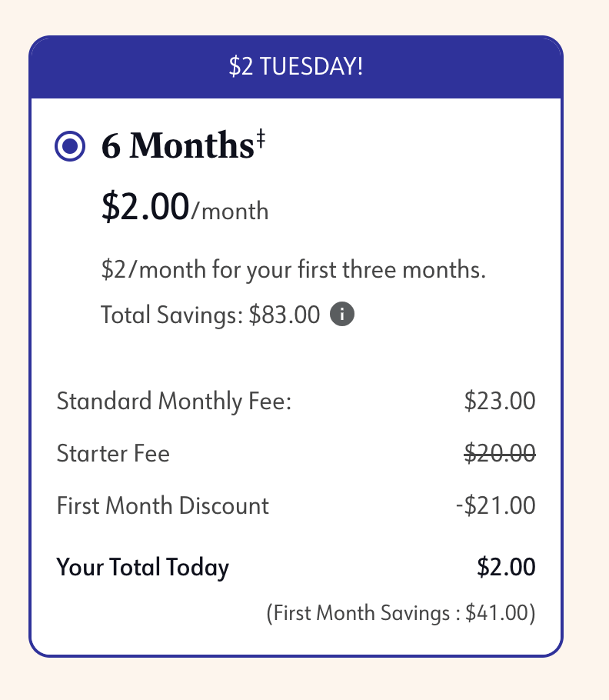Click the $2 TUESDAY! banner
The width and height of the screenshot is (609, 700).
[296, 67]
